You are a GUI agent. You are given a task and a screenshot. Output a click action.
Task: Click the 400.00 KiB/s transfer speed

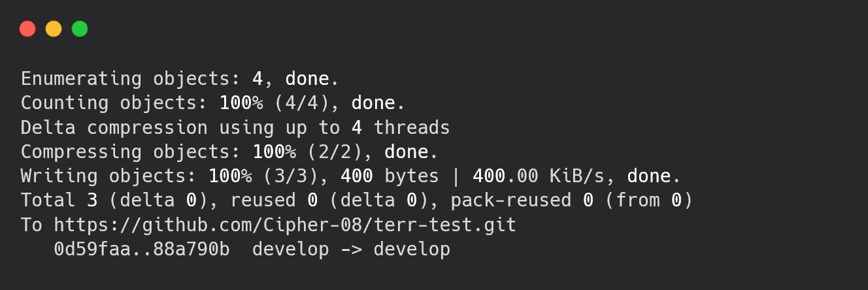[x=539, y=176]
